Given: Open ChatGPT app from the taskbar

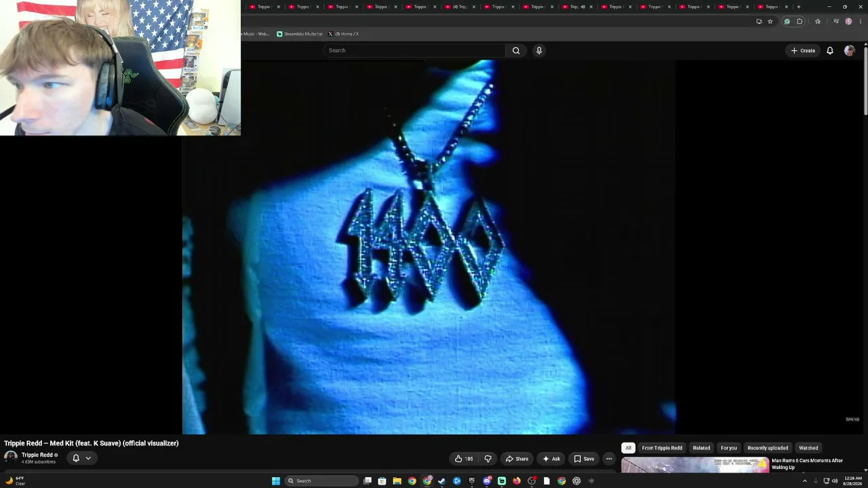Looking at the screenshot, I should pyautogui.click(x=576, y=481).
